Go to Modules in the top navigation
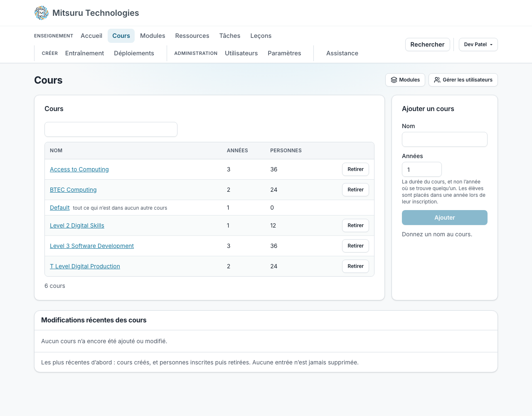The width and height of the screenshot is (532, 416). (153, 36)
